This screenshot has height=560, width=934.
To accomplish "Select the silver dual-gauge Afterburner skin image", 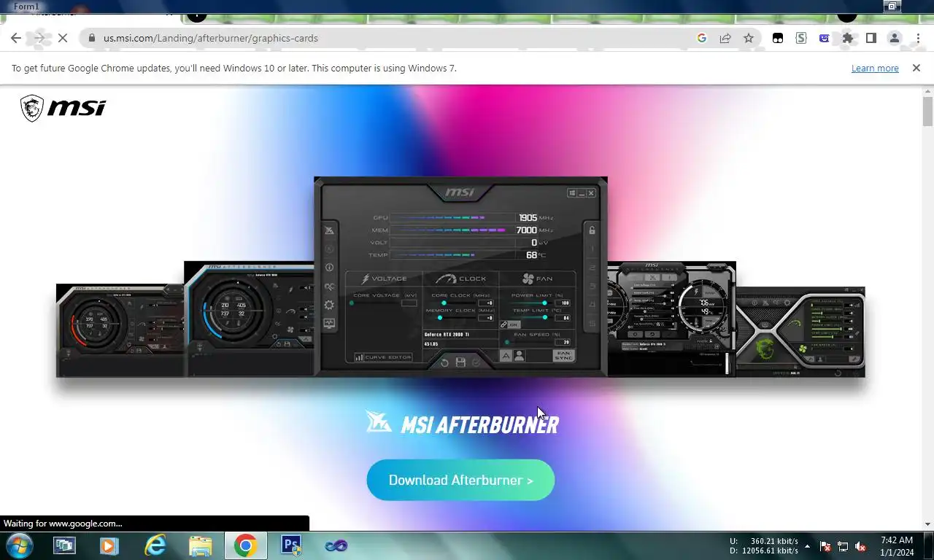I will coord(671,319).
